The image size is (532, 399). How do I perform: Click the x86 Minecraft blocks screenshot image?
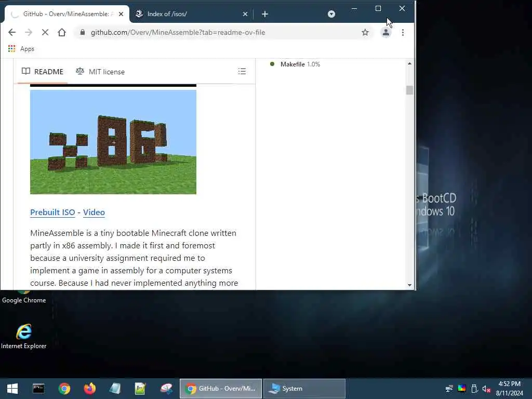click(x=113, y=142)
